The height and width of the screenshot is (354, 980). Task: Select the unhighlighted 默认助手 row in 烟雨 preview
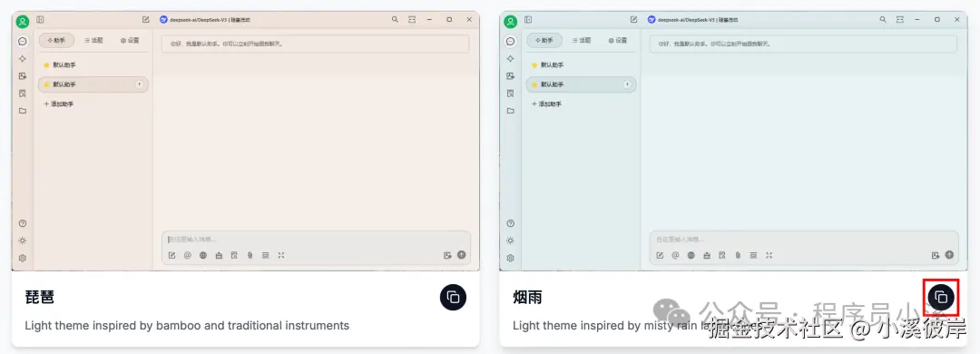[582, 65]
